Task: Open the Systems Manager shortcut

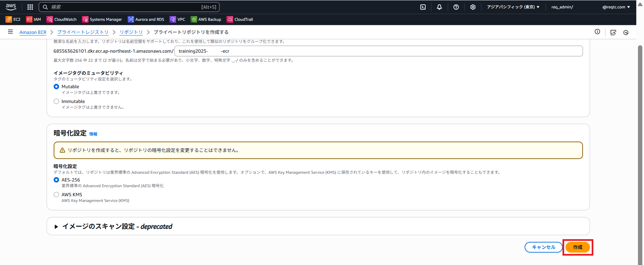Action: tap(102, 19)
